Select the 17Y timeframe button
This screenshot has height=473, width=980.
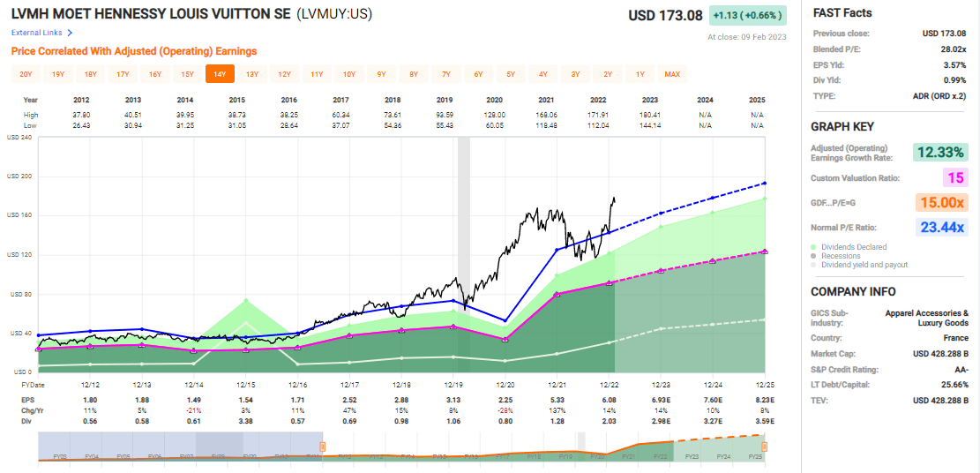click(x=123, y=74)
